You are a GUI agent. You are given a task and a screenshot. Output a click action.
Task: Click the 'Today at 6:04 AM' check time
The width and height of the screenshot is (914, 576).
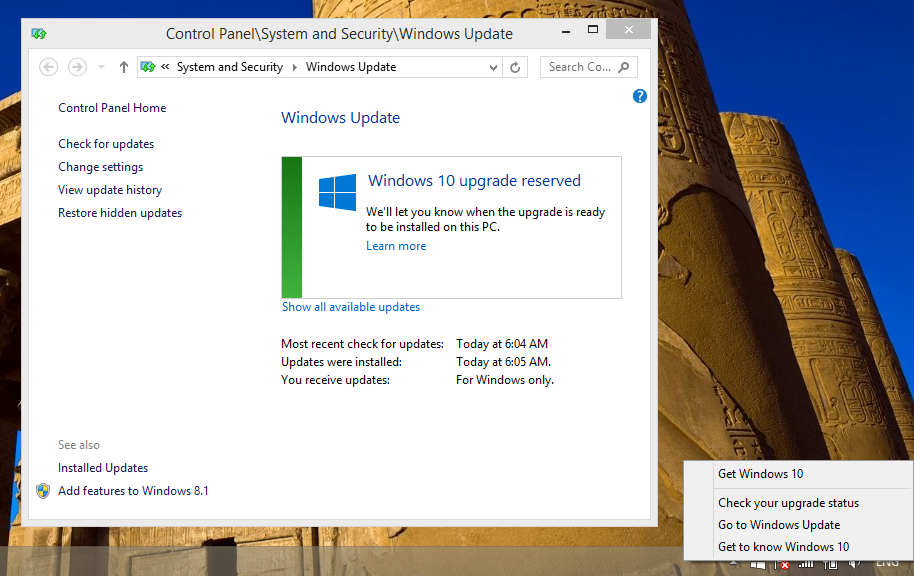[x=502, y=344]
